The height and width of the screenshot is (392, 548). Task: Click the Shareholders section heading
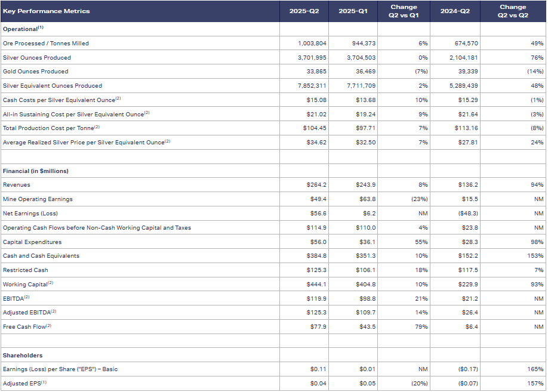(23, 356)
